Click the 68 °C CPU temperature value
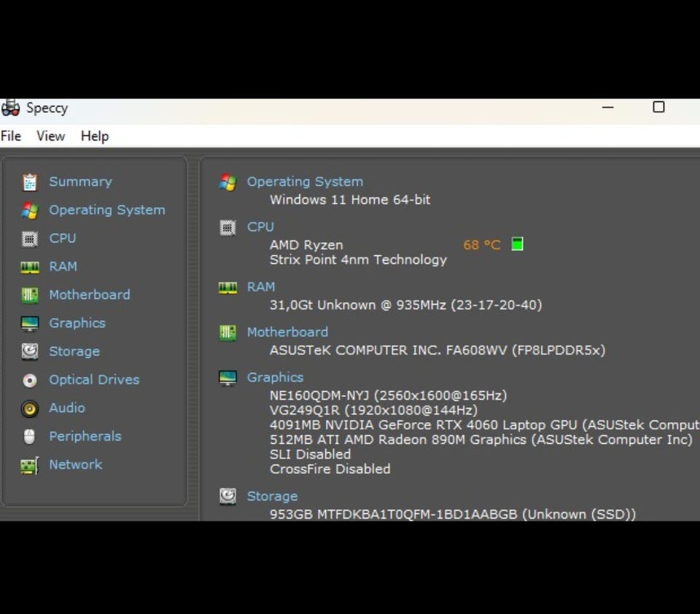Viewport: 700px width, 614px height. pyautogui.click(x=482, y=245)
